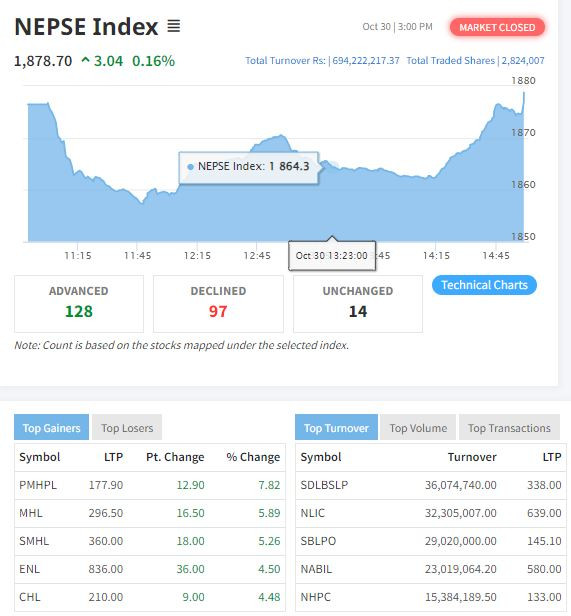This screenshot has width=571, height=616.
Task: Select the Top Turnover tab
Action: point(336,428)
